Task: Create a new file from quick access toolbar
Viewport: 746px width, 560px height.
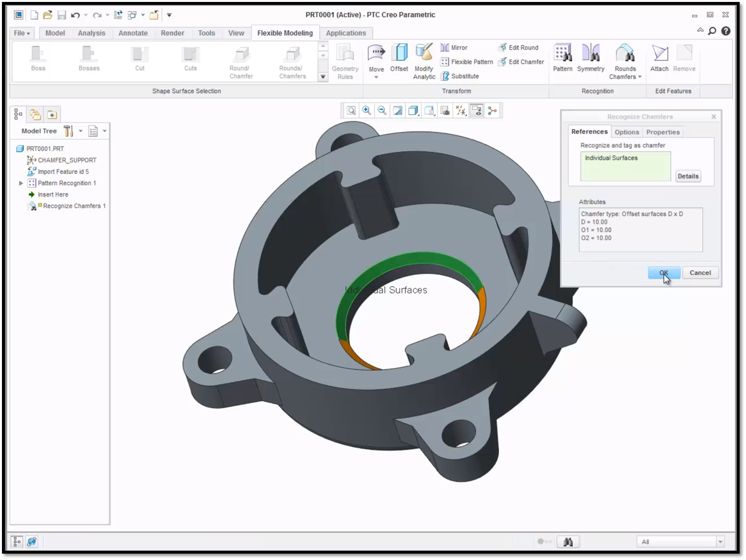Action: coord(34,15)
